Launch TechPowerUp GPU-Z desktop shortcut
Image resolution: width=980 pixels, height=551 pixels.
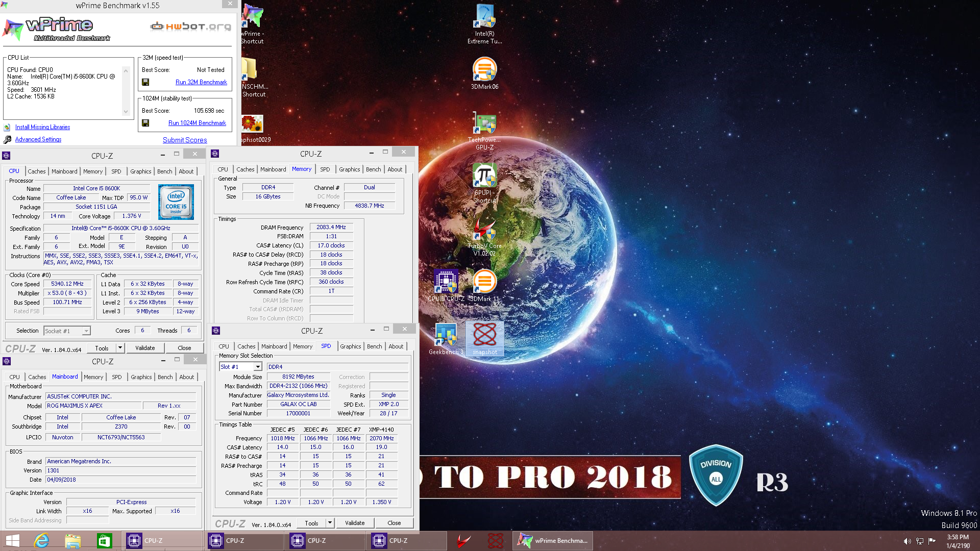(x=484, y=131)
